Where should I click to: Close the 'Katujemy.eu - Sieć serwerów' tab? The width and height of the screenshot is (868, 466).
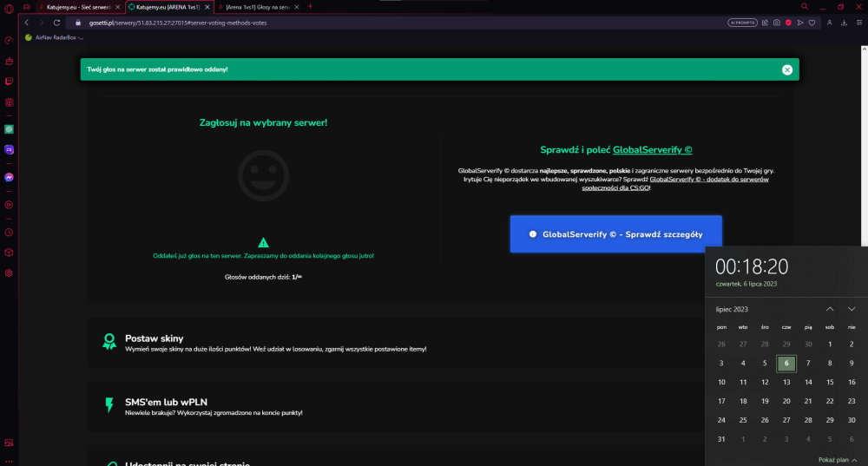pos(117,7)
